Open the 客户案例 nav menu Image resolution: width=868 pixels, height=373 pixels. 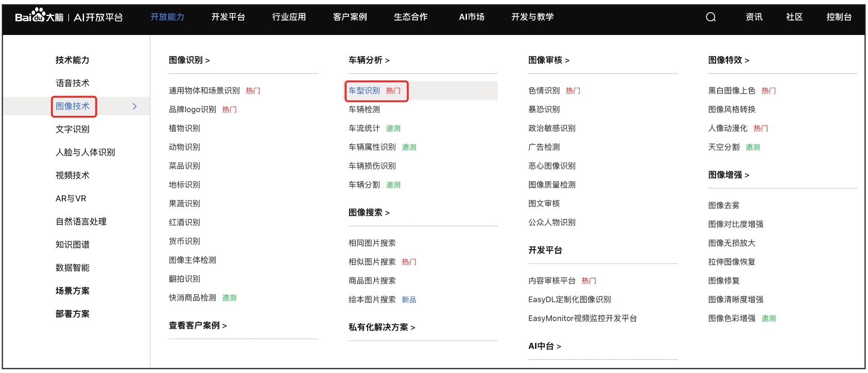point(350,17)
